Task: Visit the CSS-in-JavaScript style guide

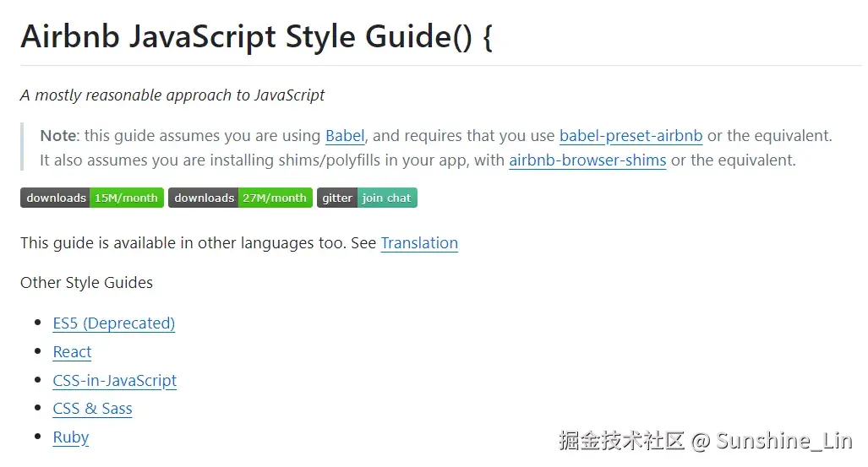Action: tap(115, 381)
